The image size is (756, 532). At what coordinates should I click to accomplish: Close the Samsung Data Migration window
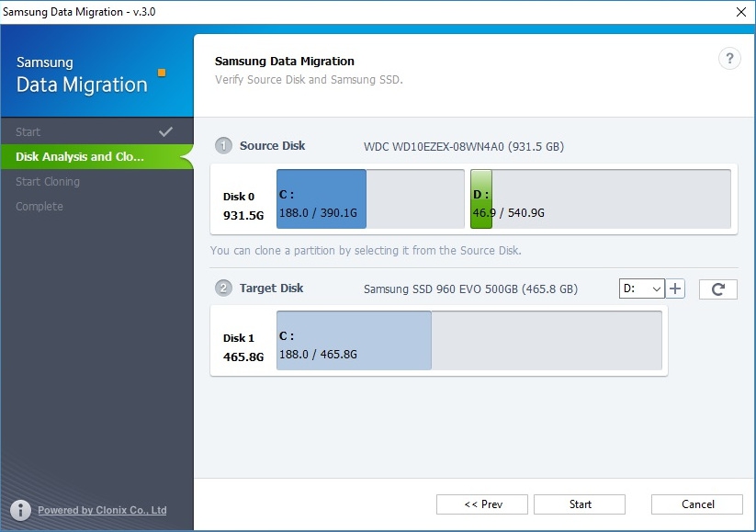[741, 12]
